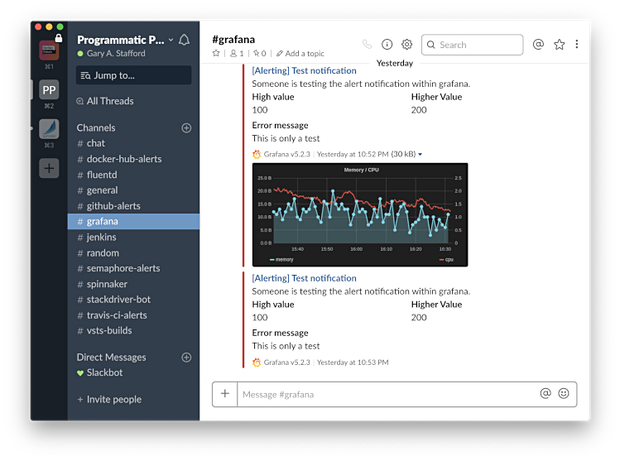Start a call with phone icon
This screenshot has width=620, height=461.
tap(367, 44)
